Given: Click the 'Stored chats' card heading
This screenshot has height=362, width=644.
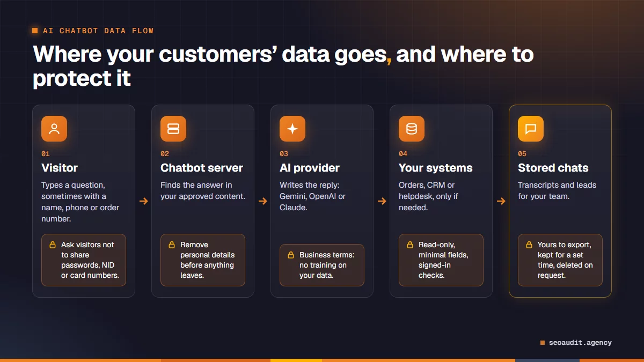Looking at the screenshot, I should [553, 168].
